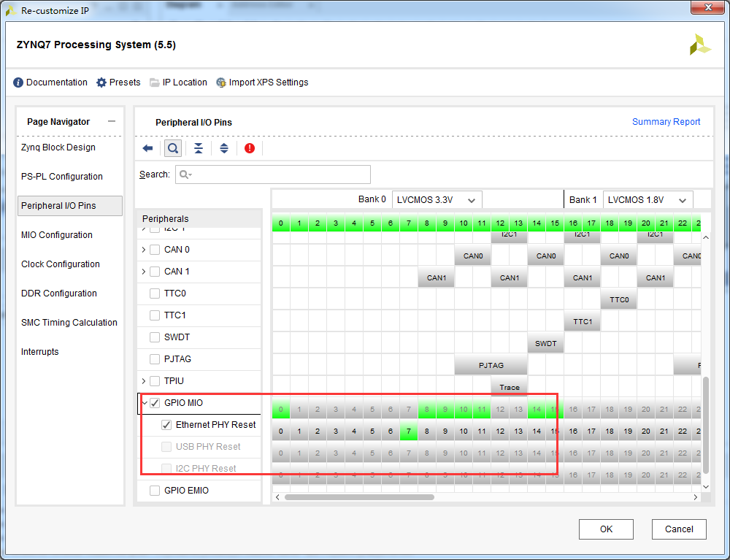Screen dimensions: 730x560
Task: Click the OK button
Action: pyautogui.click(x=606, y=529)
